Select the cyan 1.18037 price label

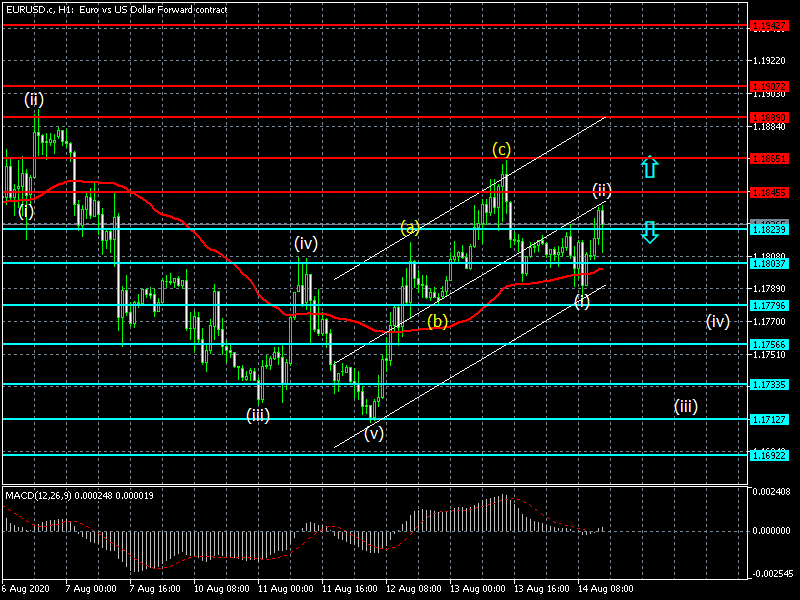click(x=769, y=263)
